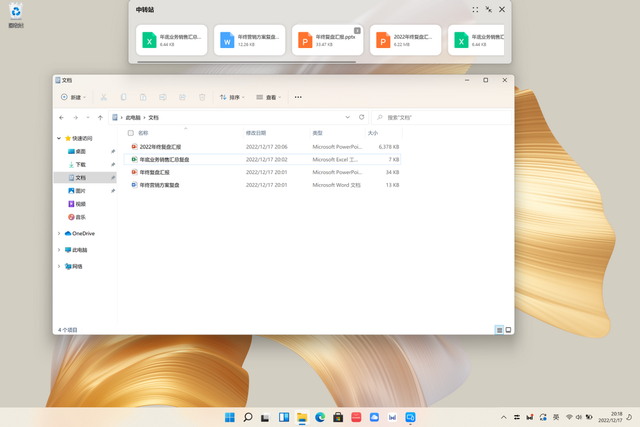Tick the select-all checkbox in the 名称 header

pos(131,133)
